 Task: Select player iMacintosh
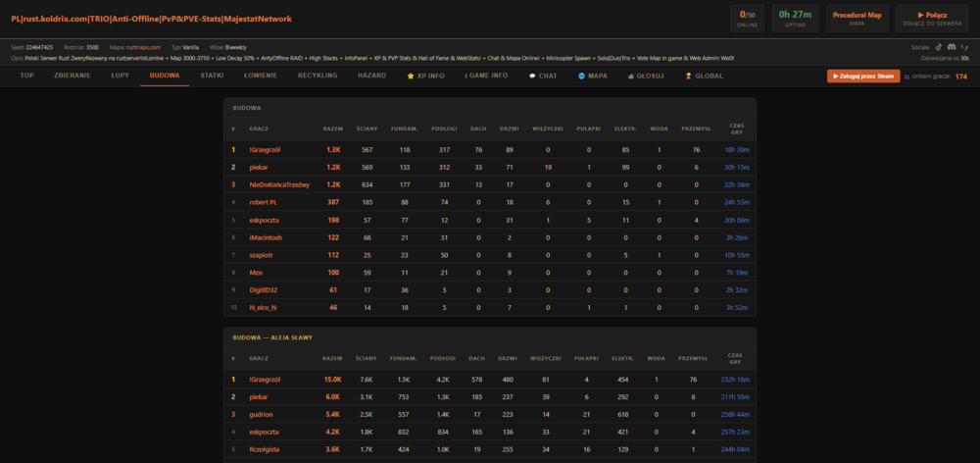pos(265,237)
